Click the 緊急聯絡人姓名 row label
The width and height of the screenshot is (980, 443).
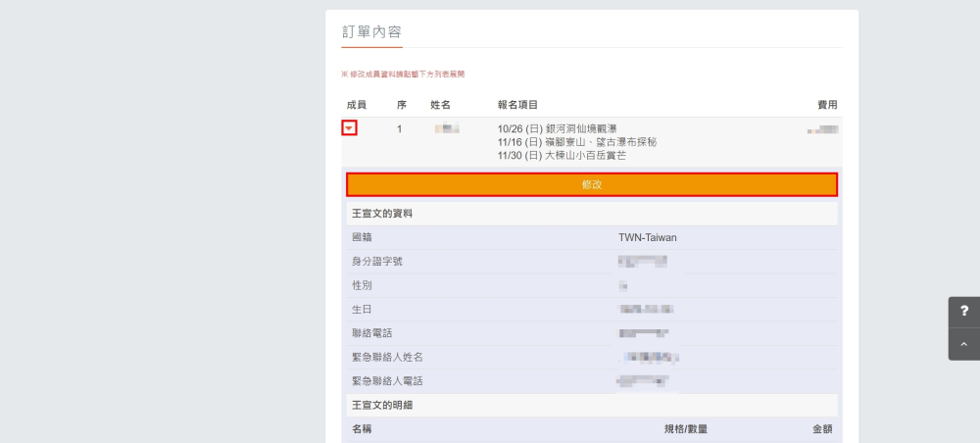pos(387,357)
